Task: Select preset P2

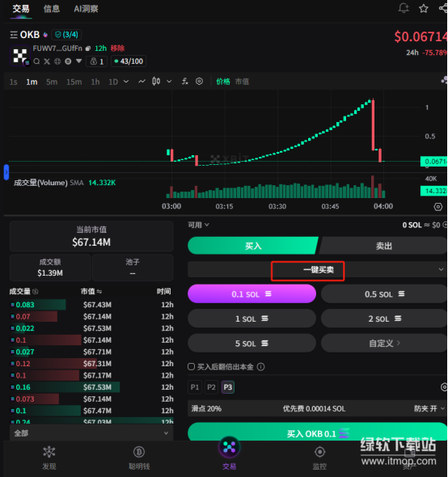Action: [x=211, y=387]
